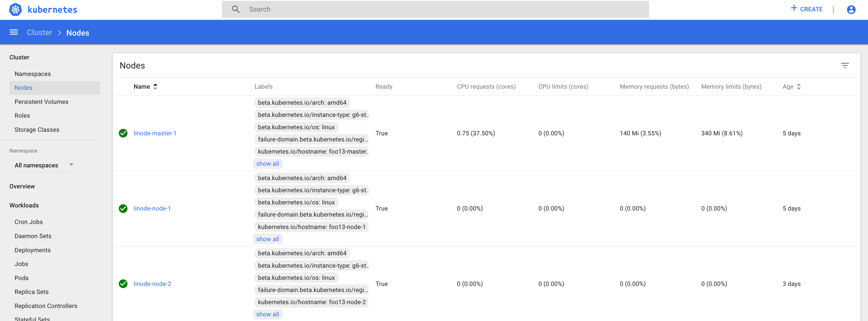Click the namespace dropdown arrow
This screenshot has width=868, height=321.
pyautogui.click(x=71, y=164)
